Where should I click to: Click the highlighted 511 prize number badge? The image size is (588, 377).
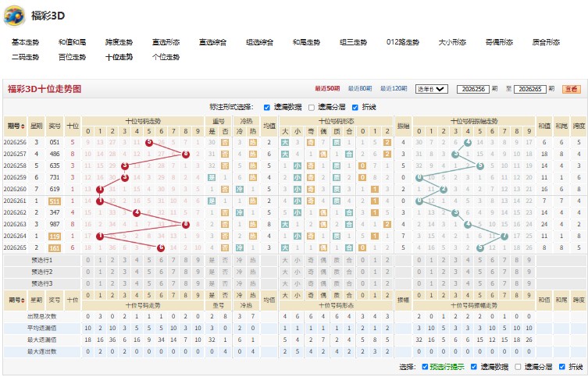(55, 201)
